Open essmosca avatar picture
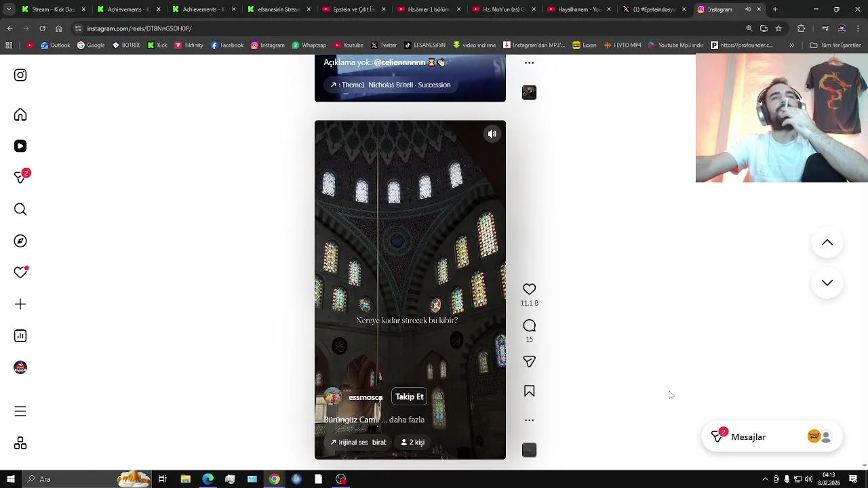868x488 pixels. coord(333,397)
